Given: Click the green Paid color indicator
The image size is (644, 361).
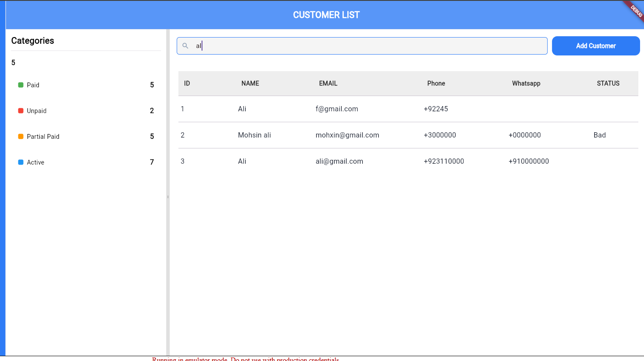Looking at the screenshot, I should pos(21,85).
